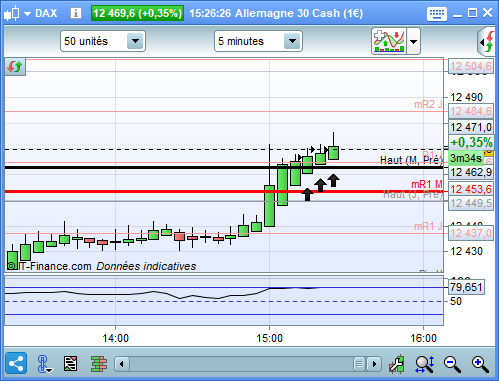The width and height of the screenshot is (499, 381).
Task: Open the keyboard shortcut icon in title bar
Action: [437, 14]
